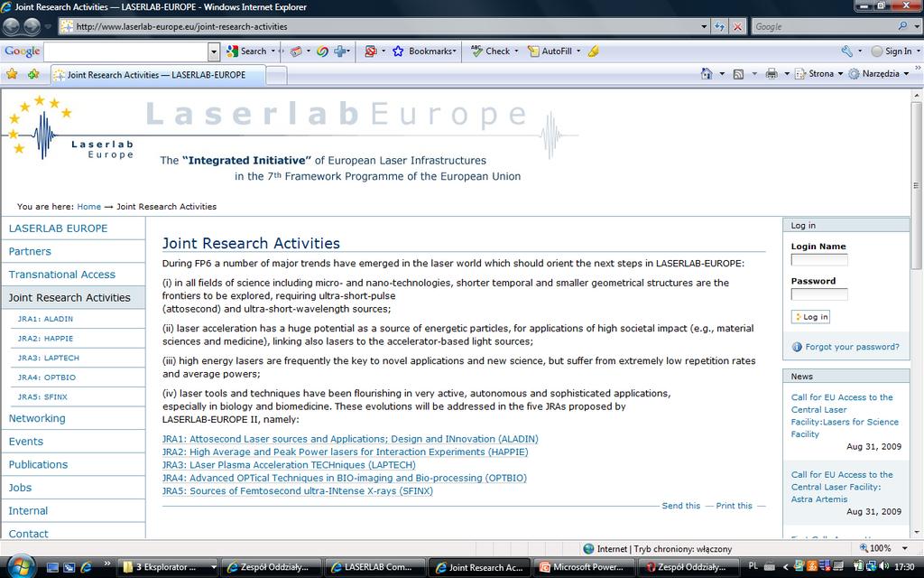Viewport: 924px width, 578px height.
Task: Click the Check spelling toolbar button
Action: pyautogui.click(x=490, y=51)
